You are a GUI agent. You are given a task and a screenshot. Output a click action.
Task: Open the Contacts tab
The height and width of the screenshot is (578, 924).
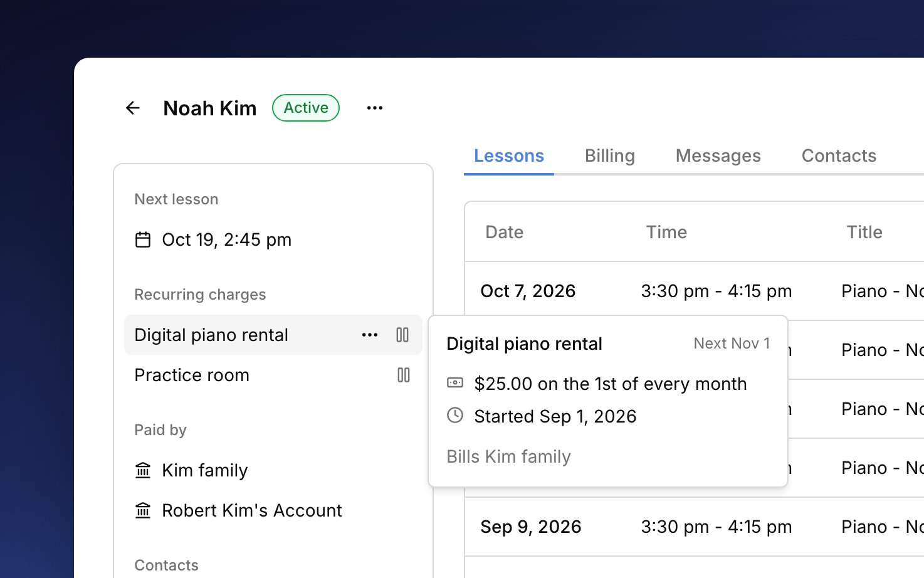click(839, 155)
